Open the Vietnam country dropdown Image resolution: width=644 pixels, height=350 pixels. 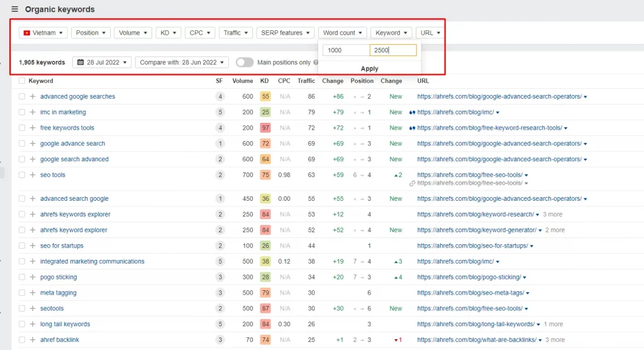coord(43,33)
